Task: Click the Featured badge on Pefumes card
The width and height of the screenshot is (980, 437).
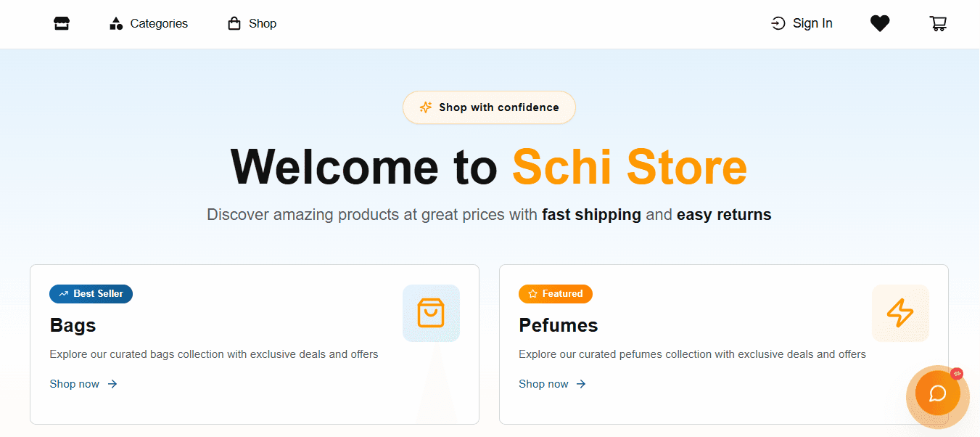Action: pos(556,293)
